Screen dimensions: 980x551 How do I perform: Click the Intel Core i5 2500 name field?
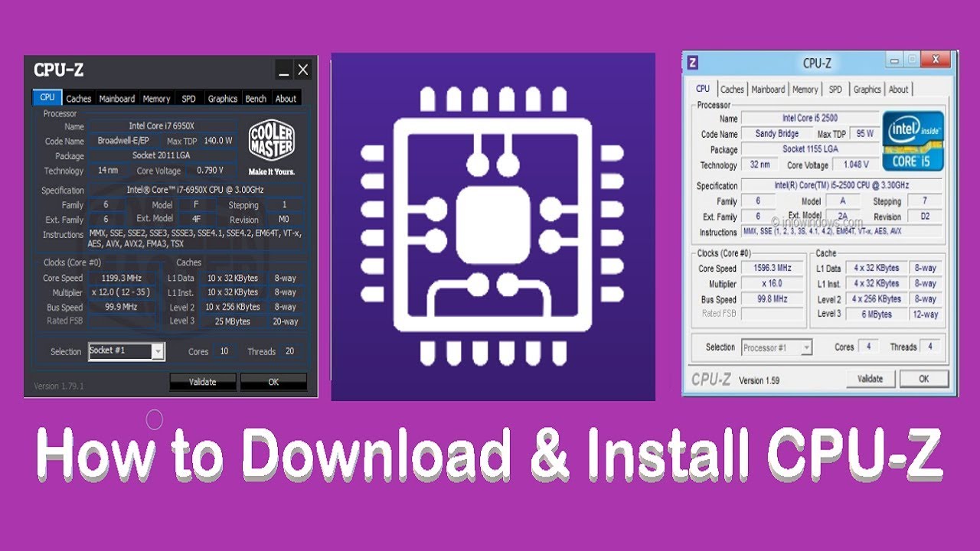[x=809, y=119]
